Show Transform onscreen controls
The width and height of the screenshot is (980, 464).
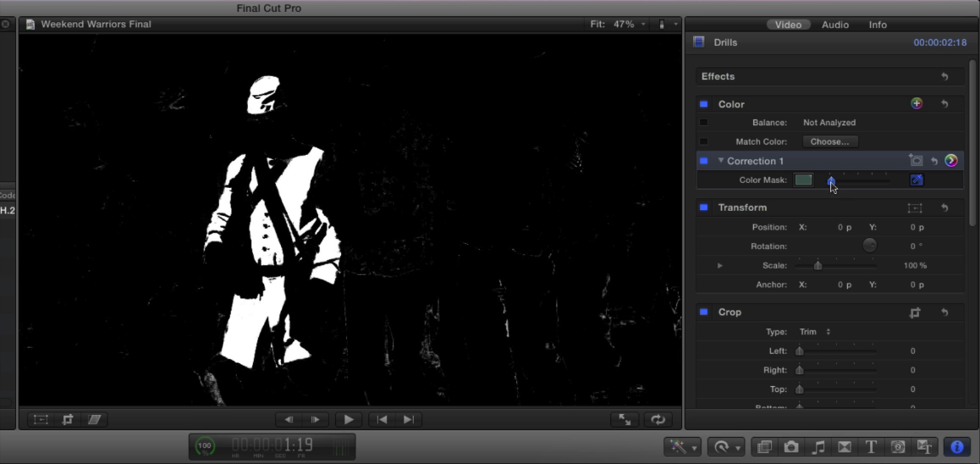pos(915,207)
